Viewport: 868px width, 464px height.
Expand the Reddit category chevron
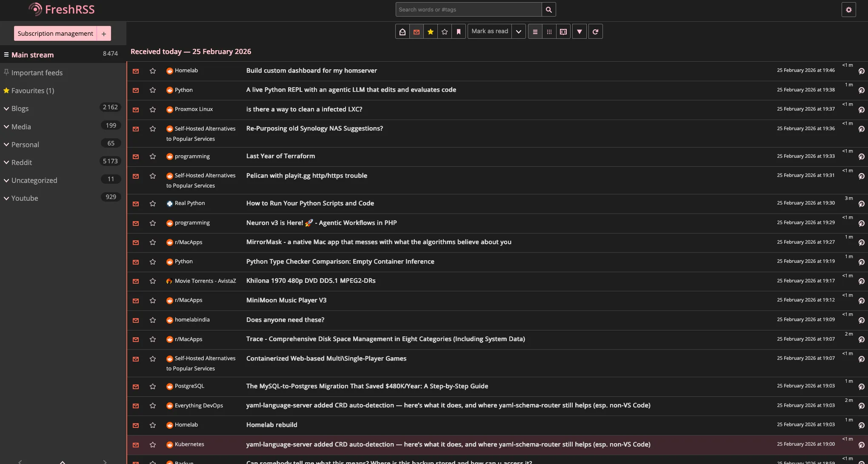(6, 162)
